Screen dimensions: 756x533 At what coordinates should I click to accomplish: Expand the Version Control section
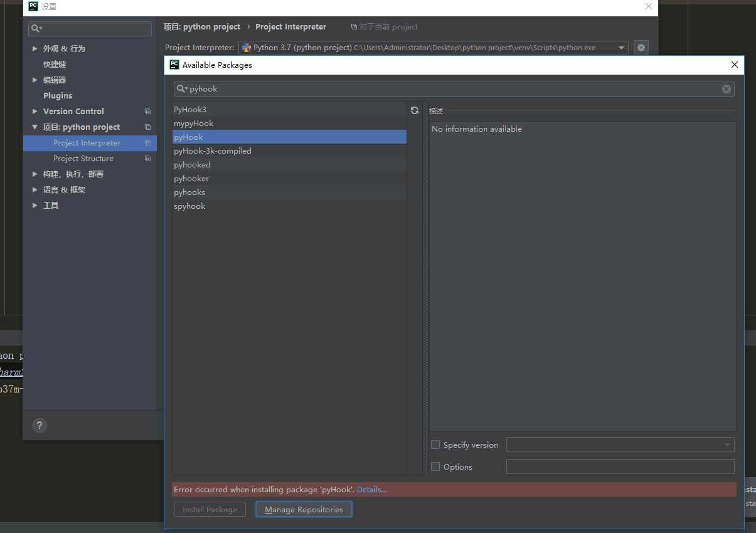point(35,111)
